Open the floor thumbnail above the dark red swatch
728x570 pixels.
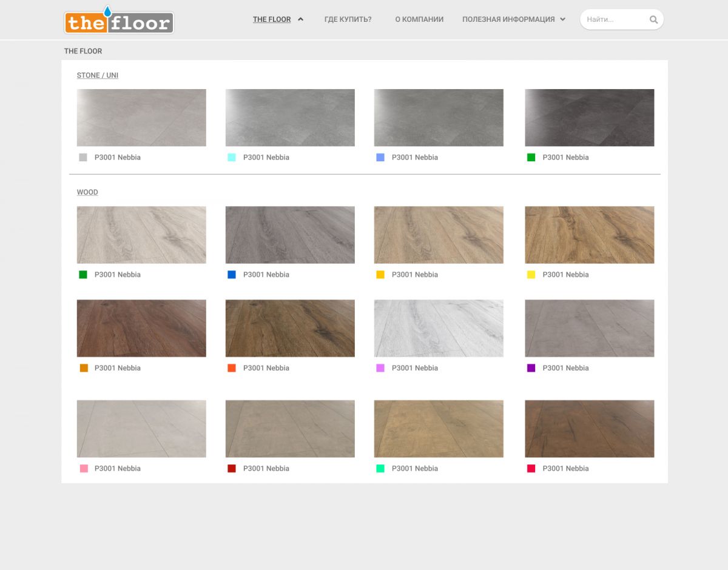(x=290, y=429)
